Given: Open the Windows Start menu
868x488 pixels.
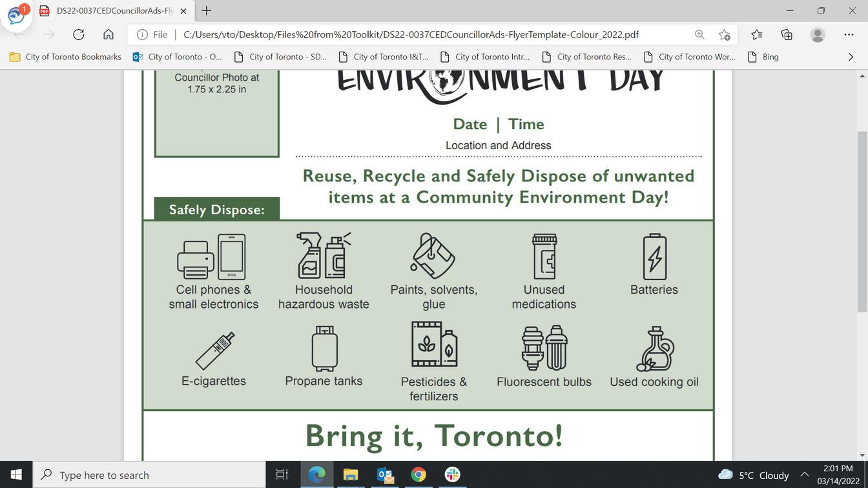Looking at the screenshot, I should [x=16, y=474].
